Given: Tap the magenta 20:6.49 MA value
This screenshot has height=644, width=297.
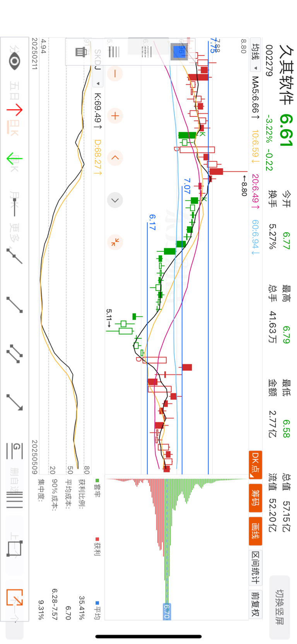Looking at the screenshot, I should (255, 191).
